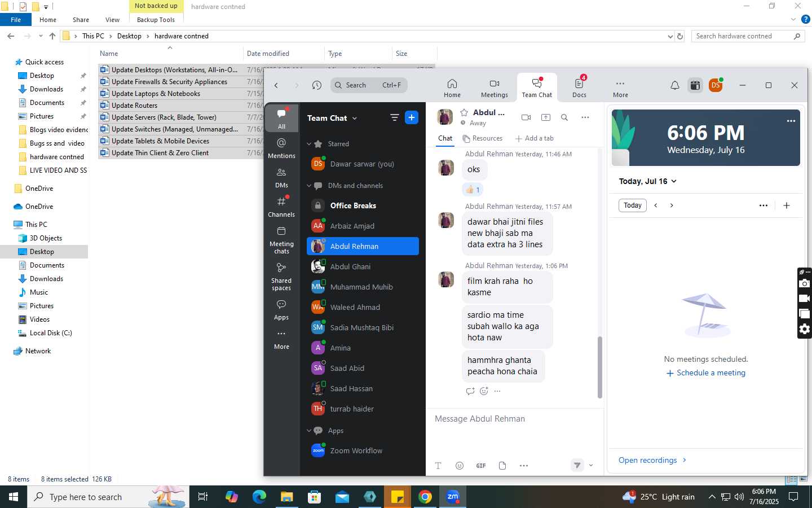
Task: Expand the Explorer ribbon chevron
Action: pos(793,20)
